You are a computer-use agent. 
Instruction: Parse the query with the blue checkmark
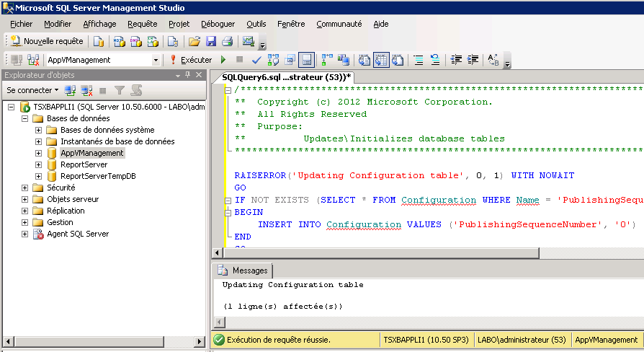[256, 60]
